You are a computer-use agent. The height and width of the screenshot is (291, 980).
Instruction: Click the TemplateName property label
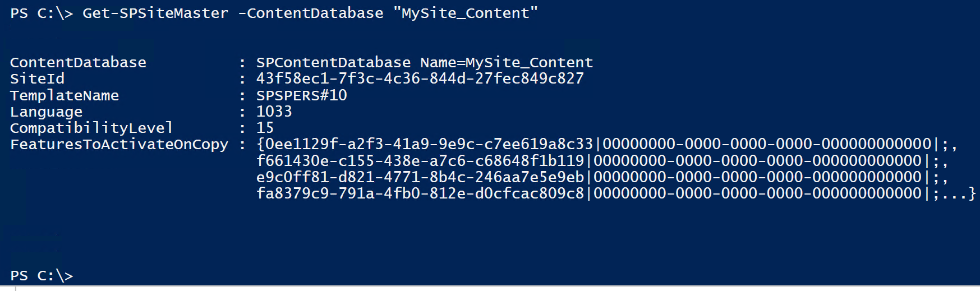coord(65,95)
